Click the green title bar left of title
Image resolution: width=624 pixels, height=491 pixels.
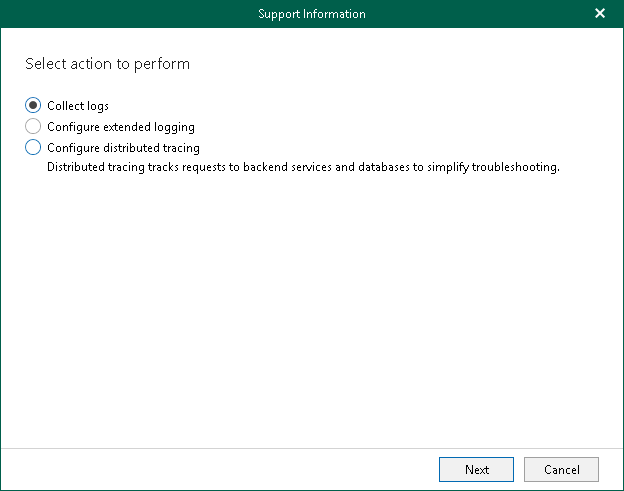click(127, 14)
